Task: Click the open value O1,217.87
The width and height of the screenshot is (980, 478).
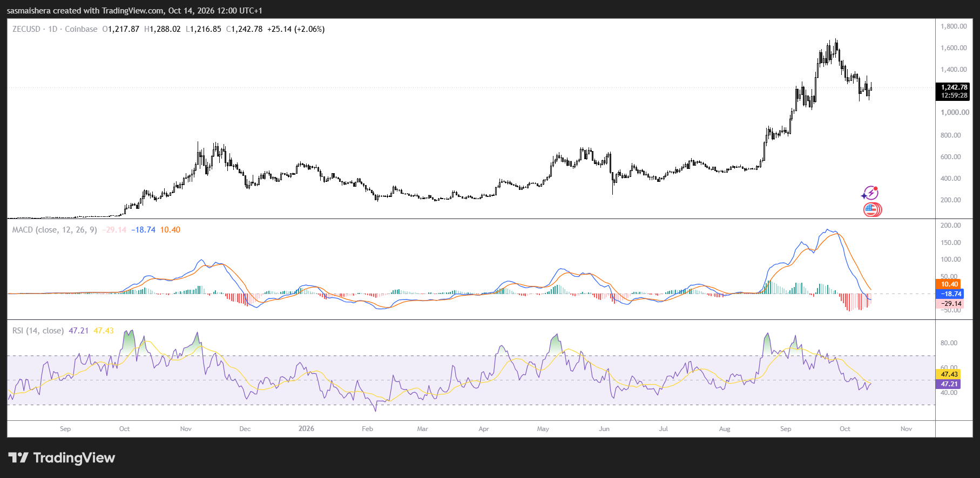Action: [120, 29]
